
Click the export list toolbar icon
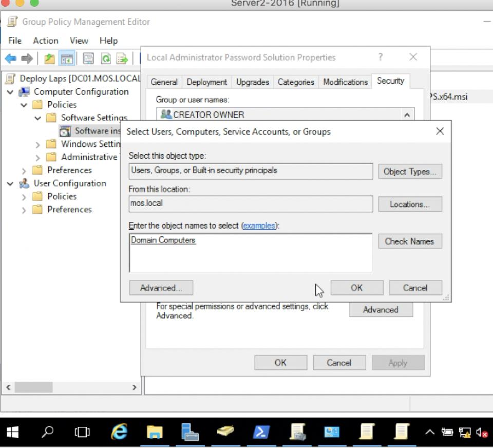[122, 59]
